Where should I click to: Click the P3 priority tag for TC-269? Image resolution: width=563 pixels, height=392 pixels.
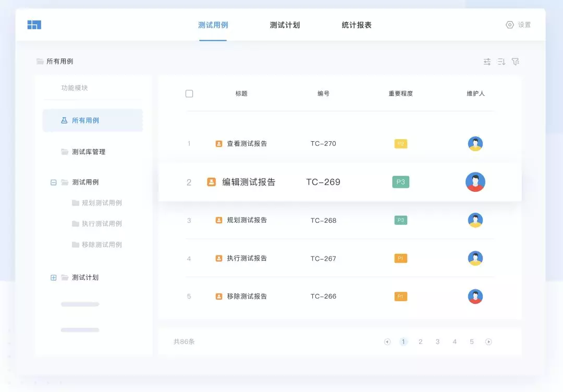(x=401, y=182)
